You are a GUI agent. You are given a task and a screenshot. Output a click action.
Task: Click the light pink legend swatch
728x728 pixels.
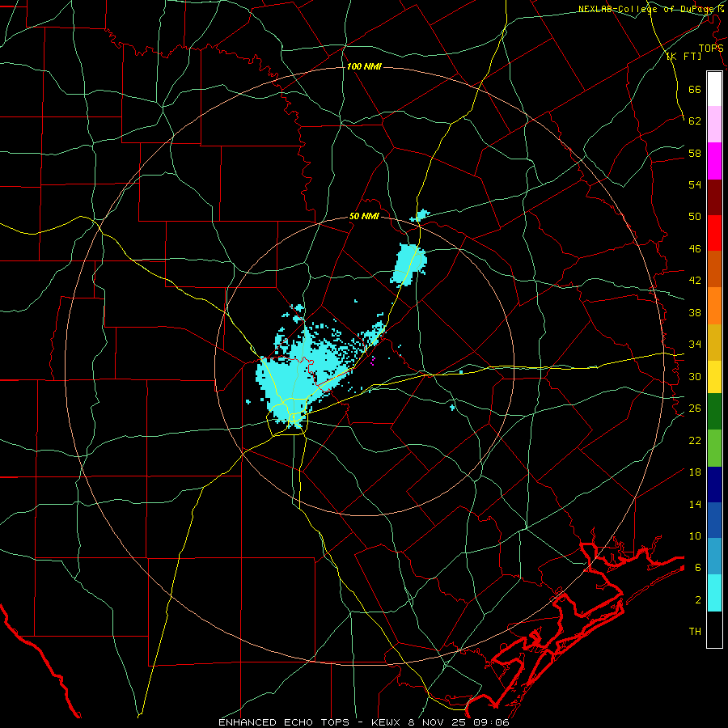point(714,124)
